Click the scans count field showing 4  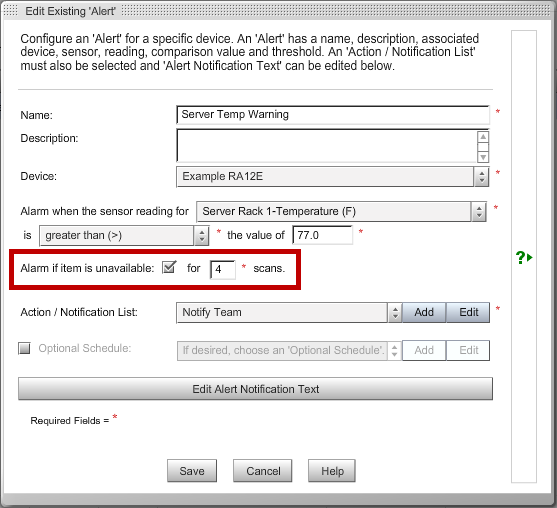(223, 270)
